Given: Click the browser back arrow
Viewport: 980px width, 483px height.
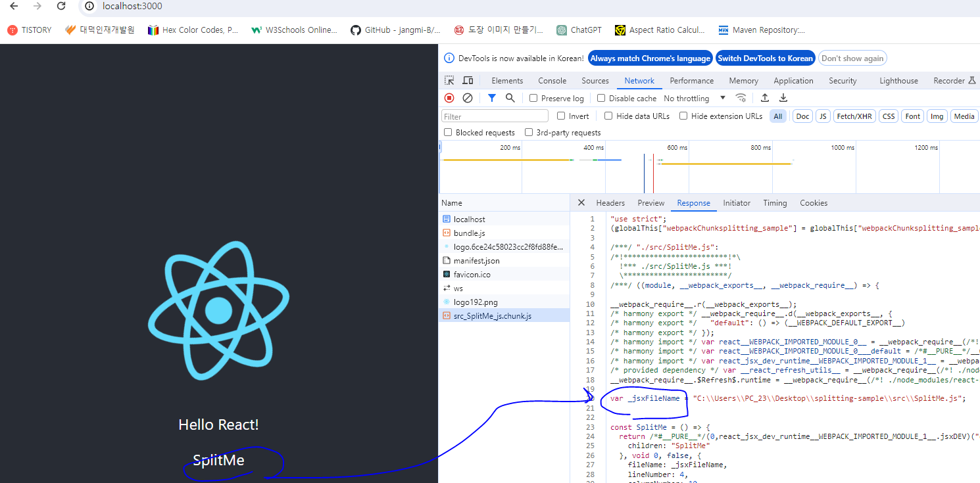Looking at the screenshot, I should pyautogui.click(x=14, y=6).
